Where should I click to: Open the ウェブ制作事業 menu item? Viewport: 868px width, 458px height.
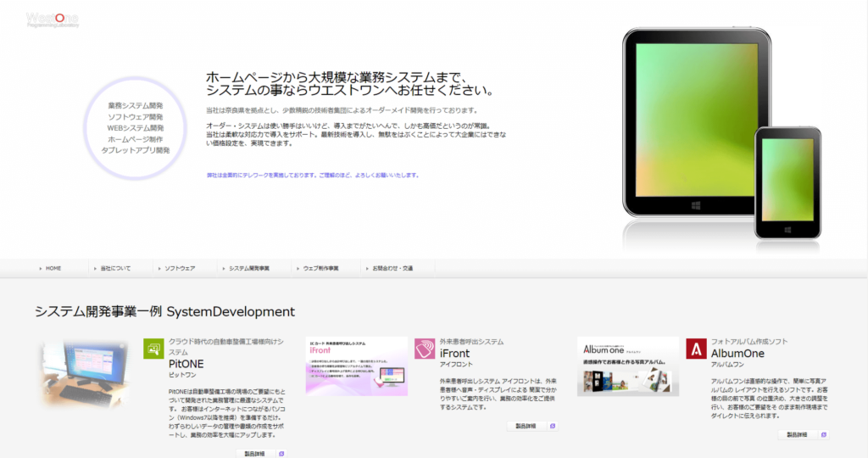320,268
